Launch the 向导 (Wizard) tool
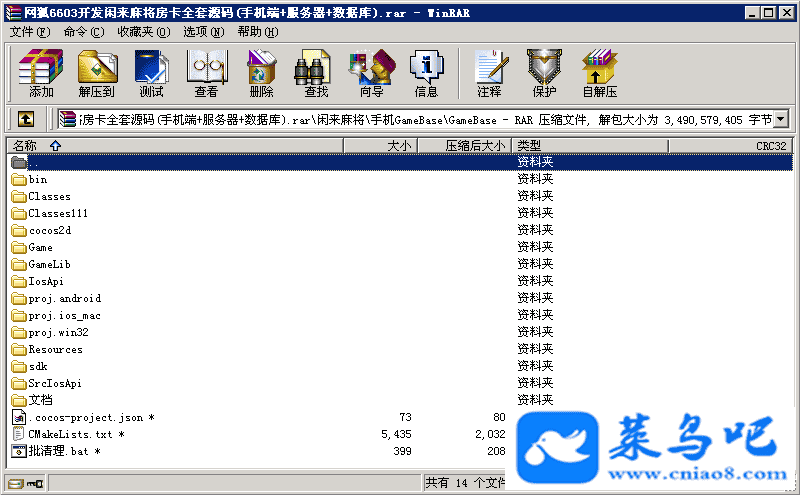The image size is (800, 495). (371, 73)
